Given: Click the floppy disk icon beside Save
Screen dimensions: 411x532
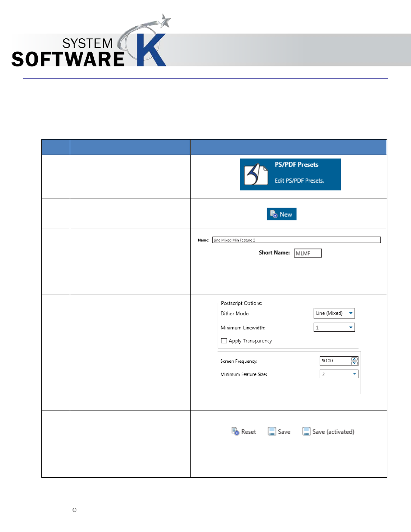Looking at the screenshot, I should coord(272,432).
